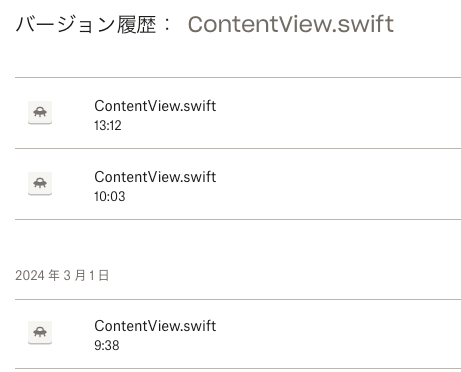Select the 9:38 timestamp text
The height and width of the screenshot is (372, 461).
point(107,345)
